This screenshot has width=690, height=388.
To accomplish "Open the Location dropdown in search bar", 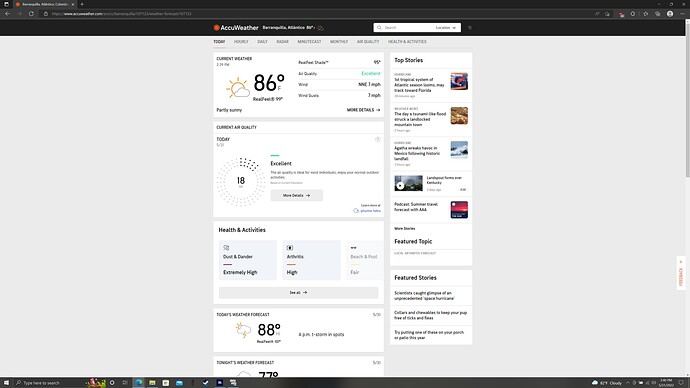I will pyautogui.click(x=446, y=28).
